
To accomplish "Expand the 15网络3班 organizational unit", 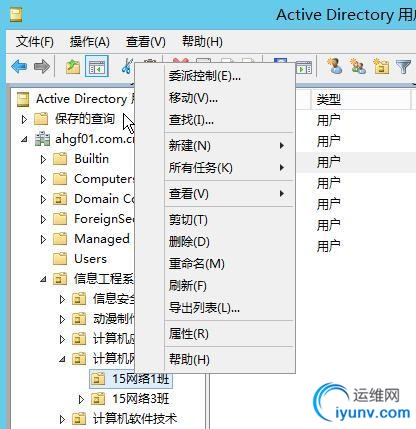I will pyautogui.click(x=81, y=399).
